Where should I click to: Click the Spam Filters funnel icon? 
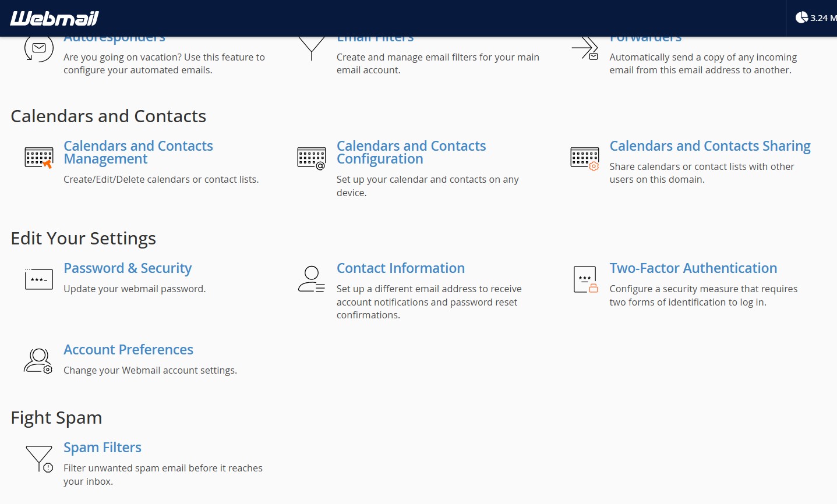click(x=39, y=459)
